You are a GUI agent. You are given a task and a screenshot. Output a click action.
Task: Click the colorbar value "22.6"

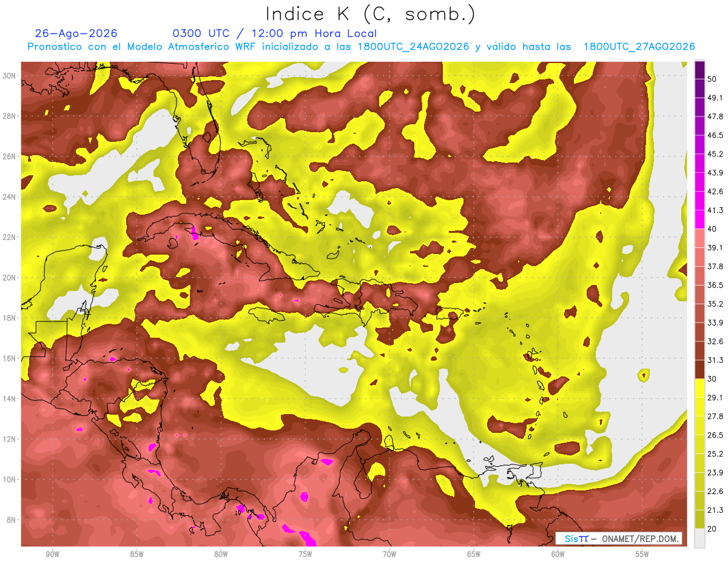715,492
